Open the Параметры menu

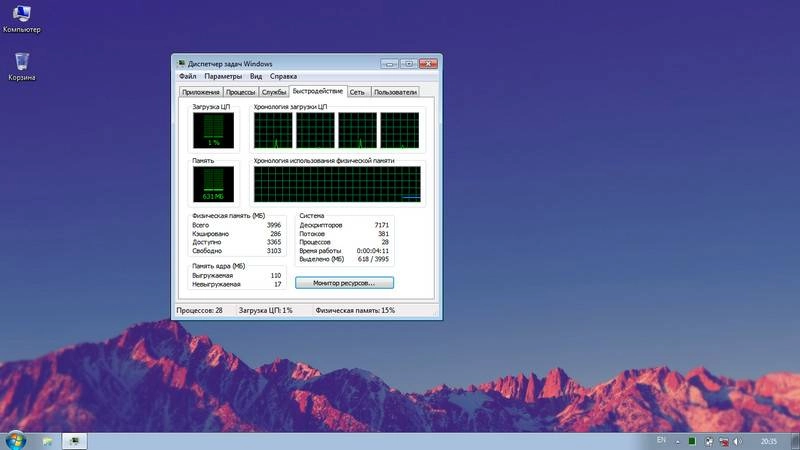[223, 76]
